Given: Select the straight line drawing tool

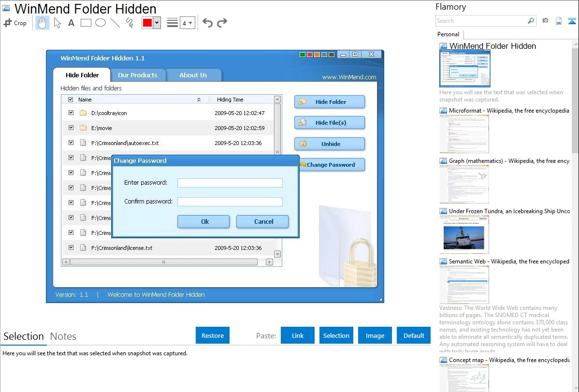Looking at the screenshot, I should 115,23.
